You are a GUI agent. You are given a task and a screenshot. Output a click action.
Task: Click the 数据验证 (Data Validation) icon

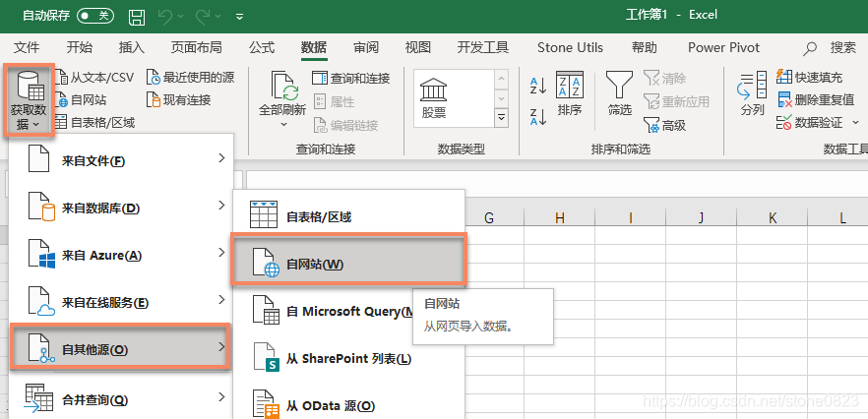[784, 122]
